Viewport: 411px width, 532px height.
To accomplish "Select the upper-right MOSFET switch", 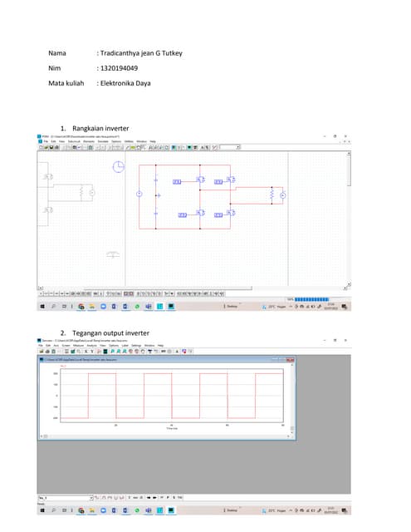I will [x=231, y=179].
